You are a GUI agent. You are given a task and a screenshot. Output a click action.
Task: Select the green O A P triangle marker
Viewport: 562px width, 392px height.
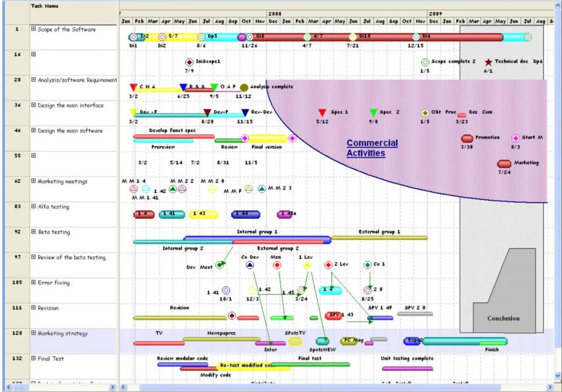coord(214,87)
